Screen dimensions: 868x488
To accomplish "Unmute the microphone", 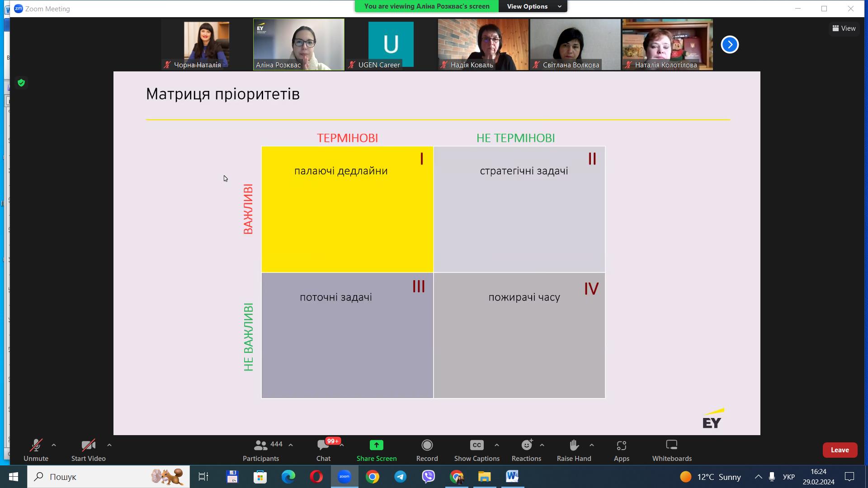I will pyautogui.click(x=36, y=450).
